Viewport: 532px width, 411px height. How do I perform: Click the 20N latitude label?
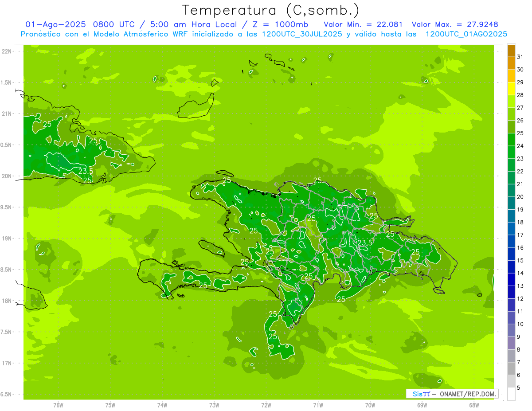tap(7, 176)
